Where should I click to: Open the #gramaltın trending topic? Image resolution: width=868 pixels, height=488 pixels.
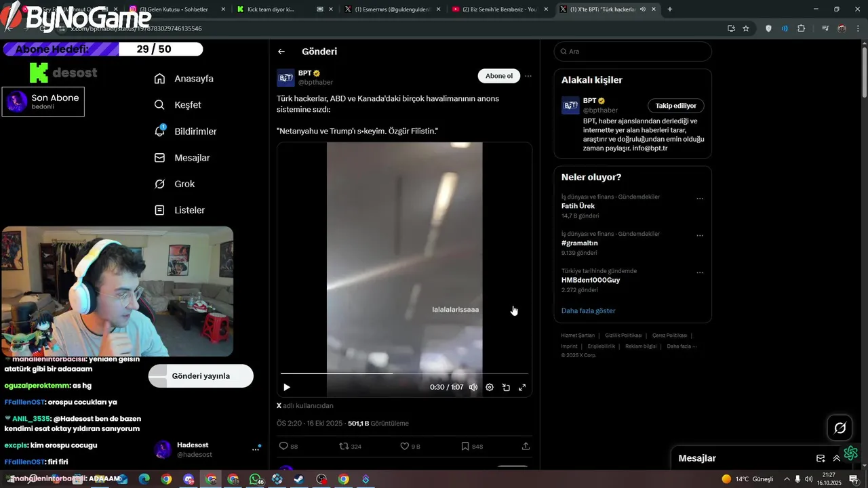tap(580, 243)
